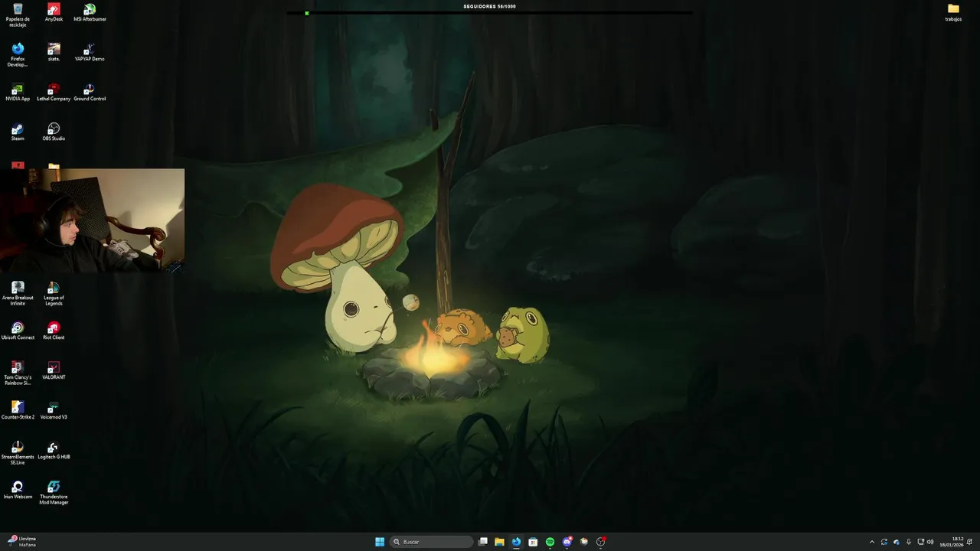
Task: Click the Buscar taskbar search box
Action: (x=431, y=542)
